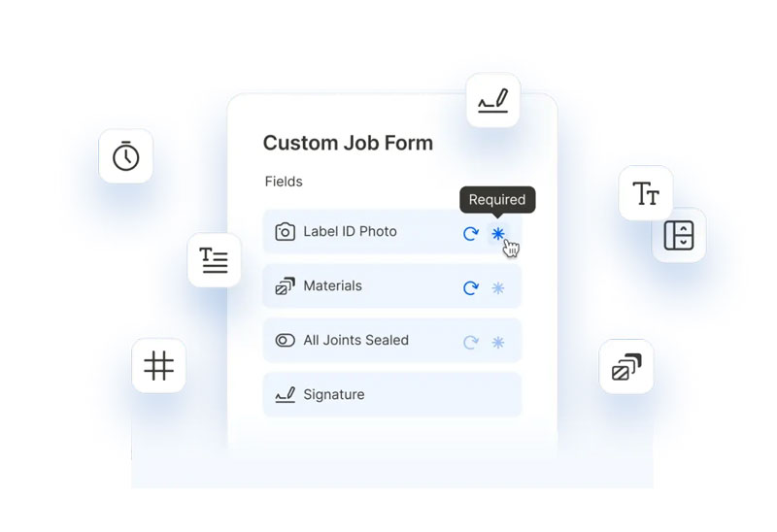The image size is (777, 532).
Task: Toggle required asterisk for Label ID Photo
Action: (498, 233)
